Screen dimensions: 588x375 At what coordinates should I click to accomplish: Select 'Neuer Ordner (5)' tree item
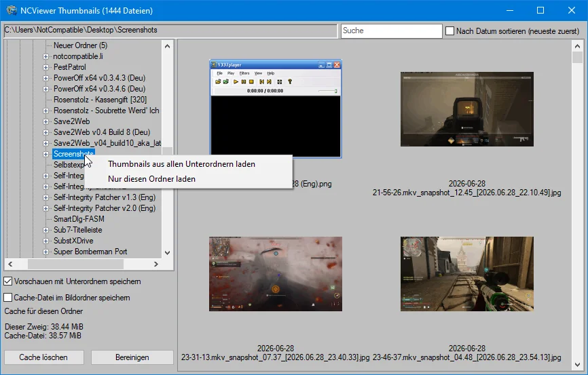click(x=80, y=45)
